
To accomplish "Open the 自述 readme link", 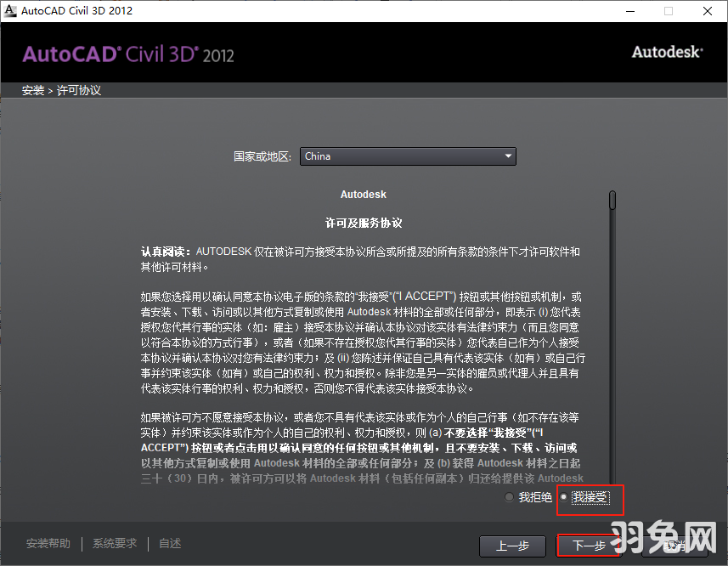I will pos(170,543).
